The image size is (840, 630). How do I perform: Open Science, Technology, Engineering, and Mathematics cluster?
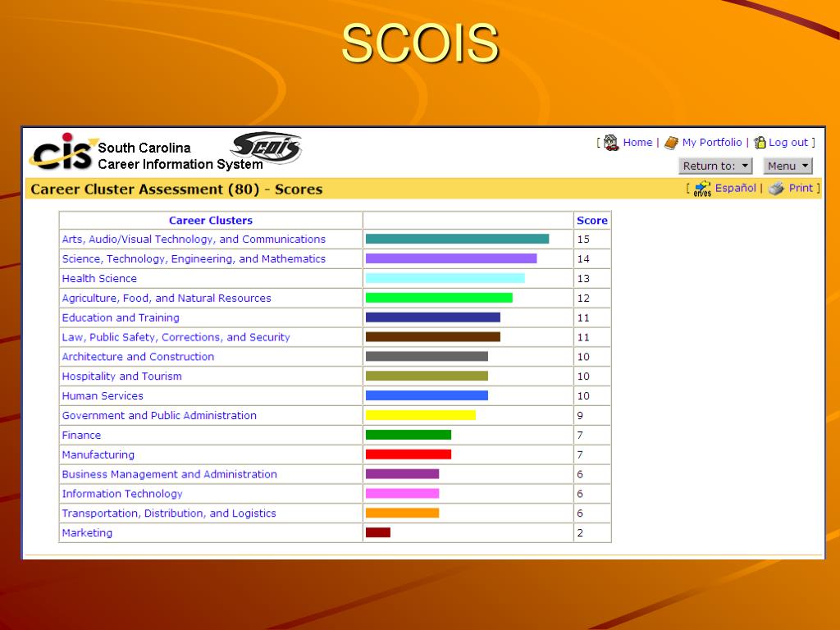click(194, 258)
